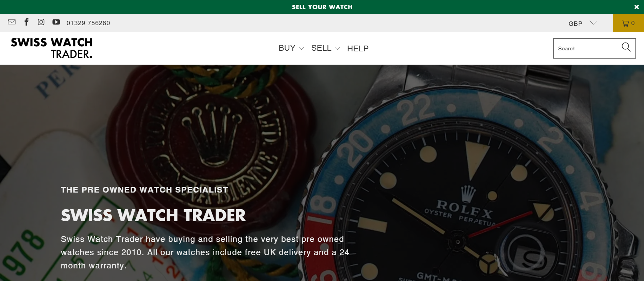Open the HELP menu item
Viewport: 644px width, 281px height.
pyautogui.click(x=358, y=48)
